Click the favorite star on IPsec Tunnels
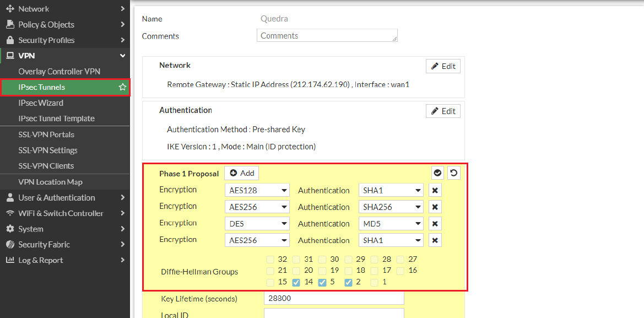 [x=122, y=88]
